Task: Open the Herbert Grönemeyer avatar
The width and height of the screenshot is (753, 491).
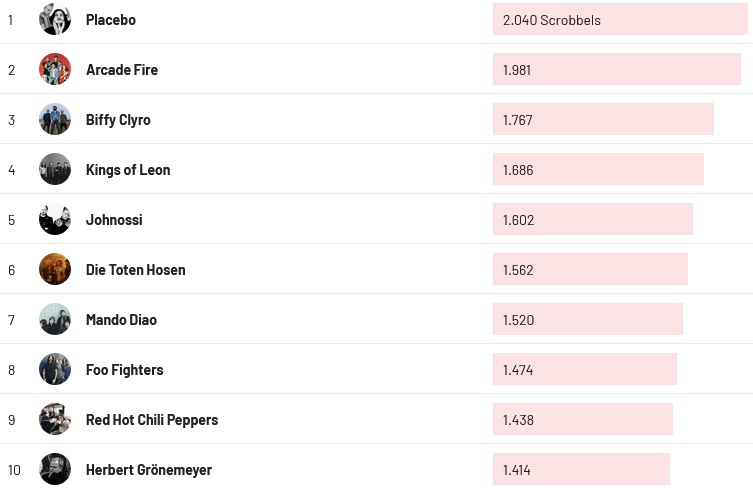Action: 55,469
